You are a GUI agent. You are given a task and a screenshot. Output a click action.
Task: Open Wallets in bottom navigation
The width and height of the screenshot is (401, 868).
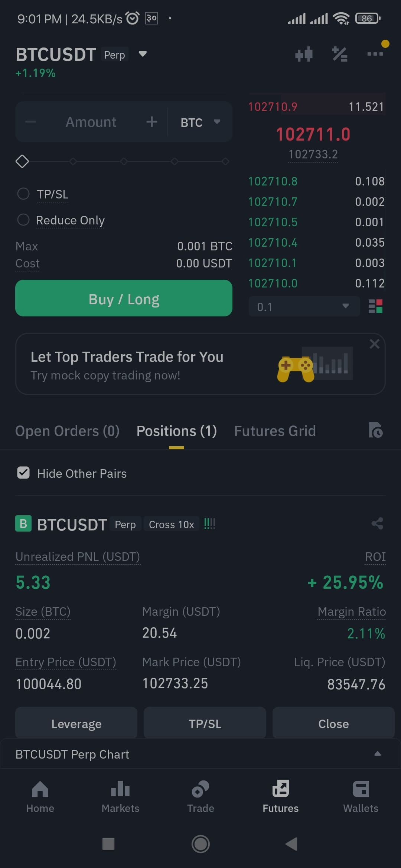pyautogui.click(x=361, y=797)
